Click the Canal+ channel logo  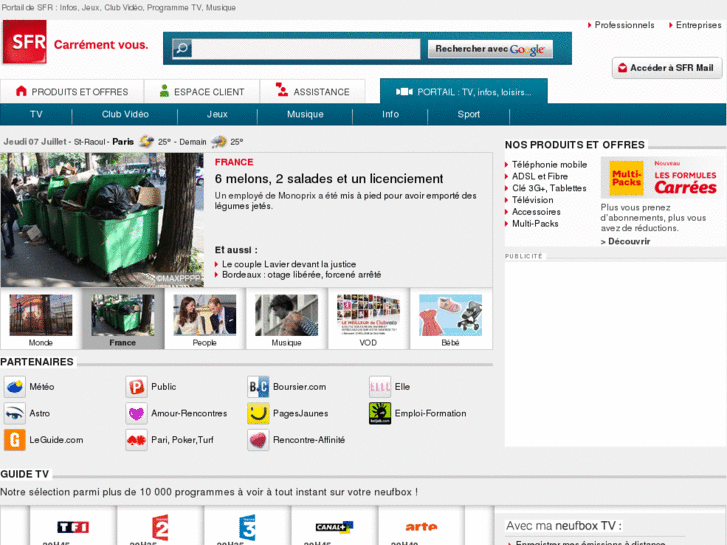click(334, 526)
